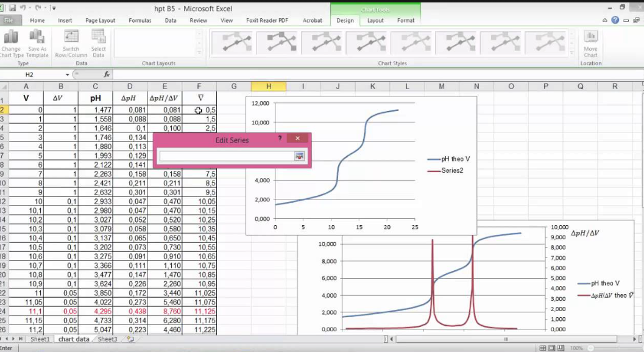
Task: Click the Change Chart Type icon
Action: click(x=11, y=38)
